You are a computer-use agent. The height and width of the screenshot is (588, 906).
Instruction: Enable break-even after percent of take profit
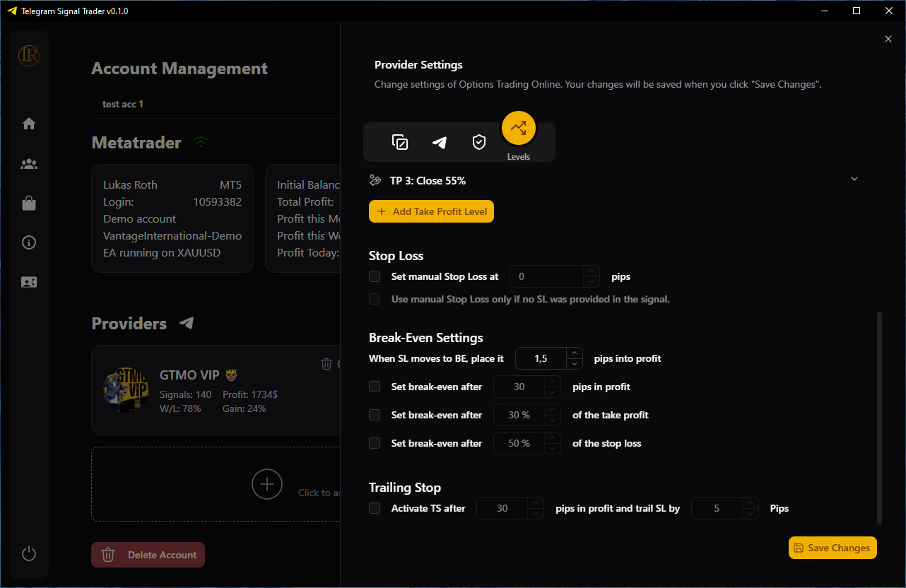point(375,415)
